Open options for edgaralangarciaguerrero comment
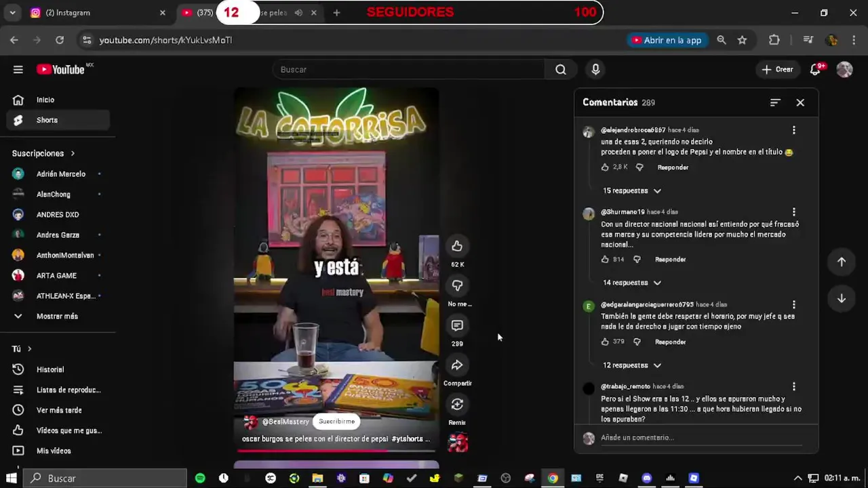The image size is (868, 488). [x=794, y=305]
